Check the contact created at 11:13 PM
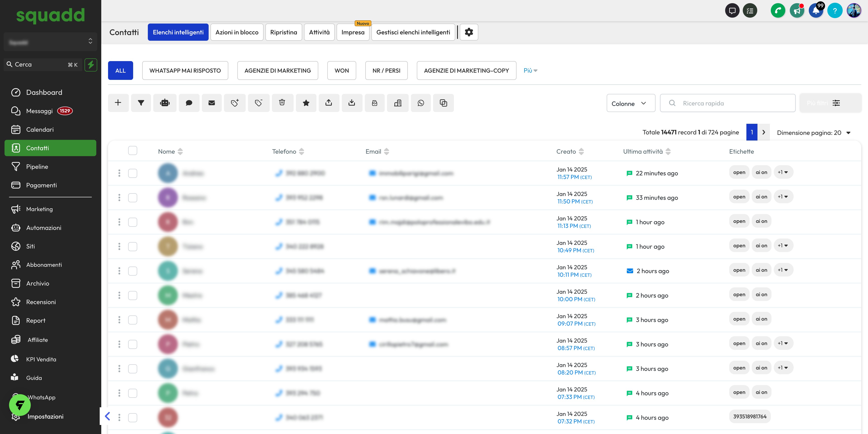The width and height of the screenshot is (868, 434). point(133,222)
